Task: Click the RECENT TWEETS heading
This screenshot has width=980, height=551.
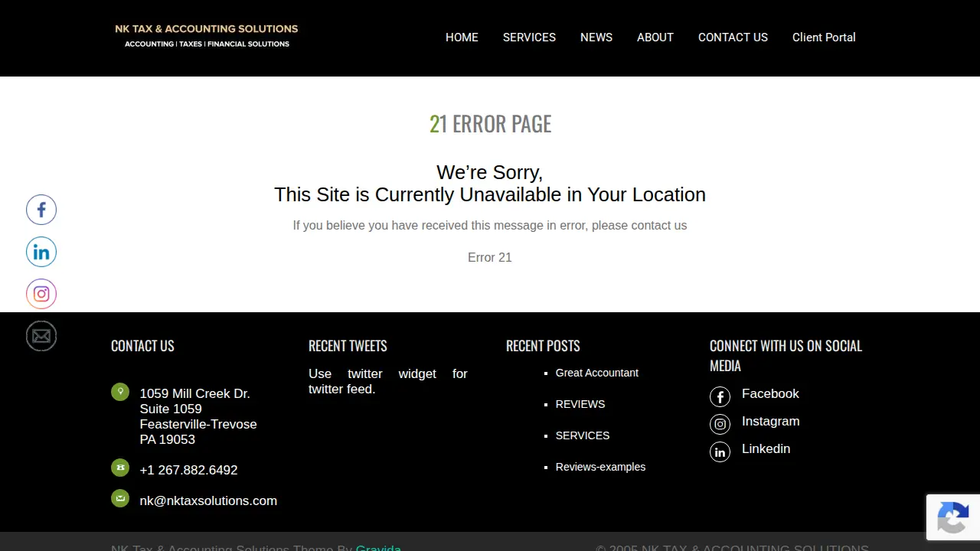Action: (x=348, y=346)
